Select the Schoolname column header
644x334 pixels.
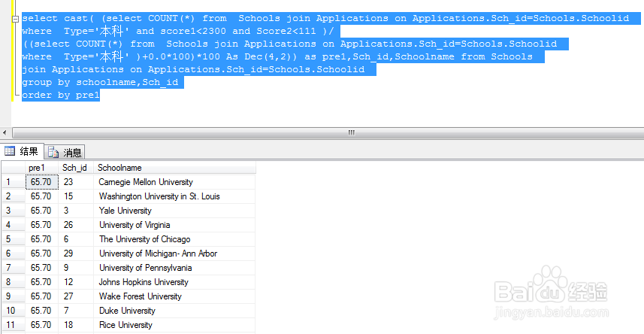pos(174,168)
